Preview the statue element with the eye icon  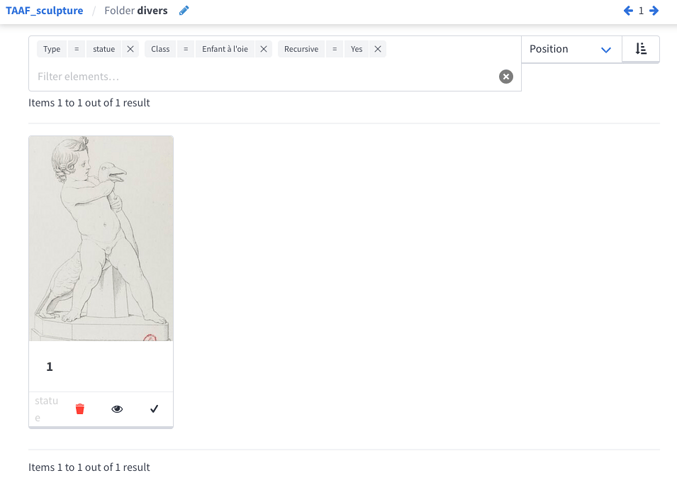pyautogui.click(x=117, y=409)
